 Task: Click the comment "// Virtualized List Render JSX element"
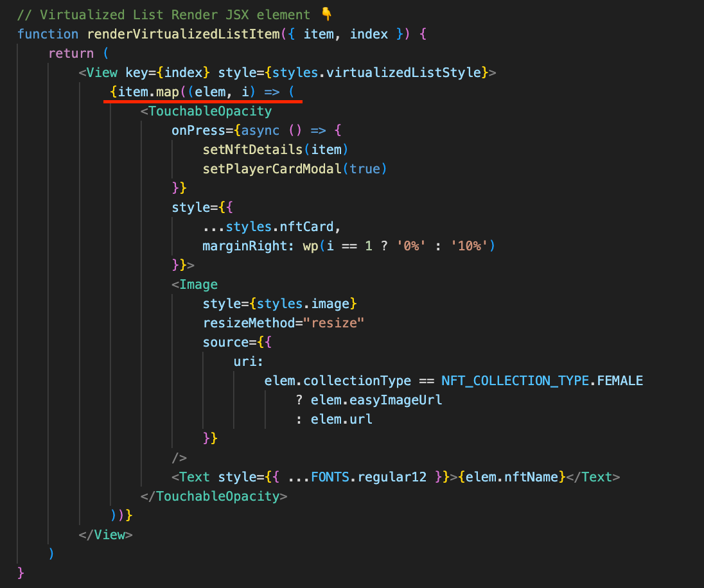pos(164,15)
